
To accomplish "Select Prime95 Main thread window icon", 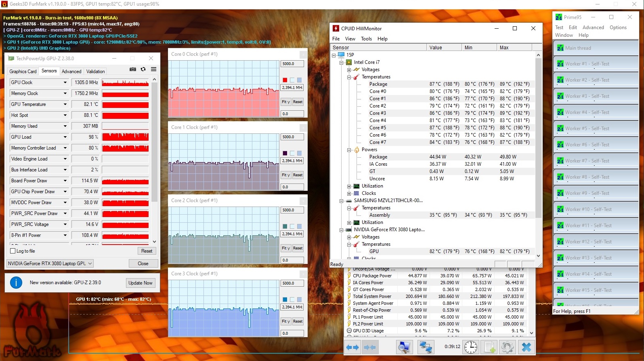I will tap(560, 48).
